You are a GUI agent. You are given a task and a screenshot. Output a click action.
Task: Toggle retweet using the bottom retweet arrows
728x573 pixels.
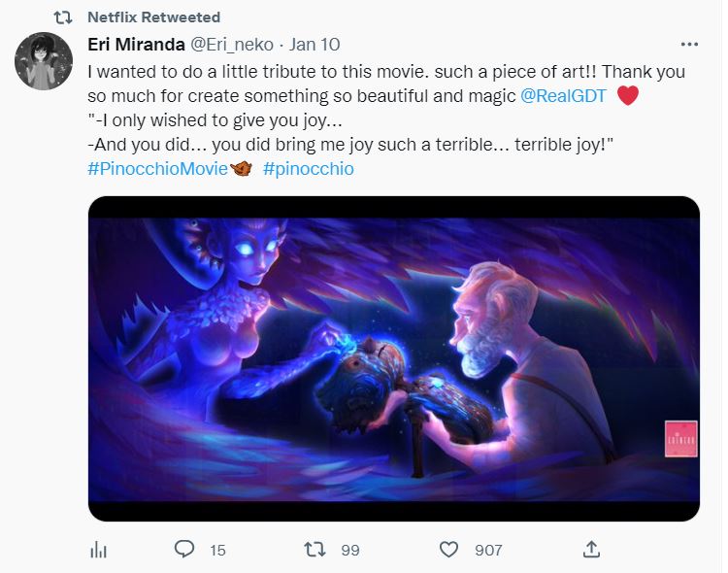[x=315, y=550]
